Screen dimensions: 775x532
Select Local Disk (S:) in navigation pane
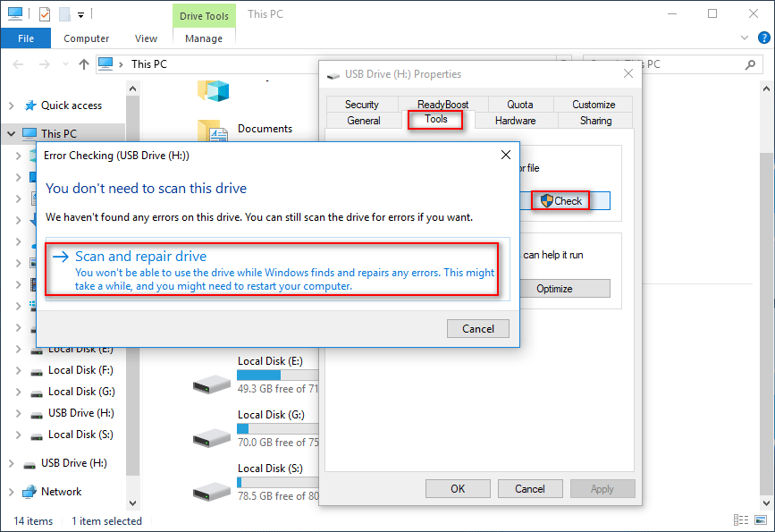point(80,435)
